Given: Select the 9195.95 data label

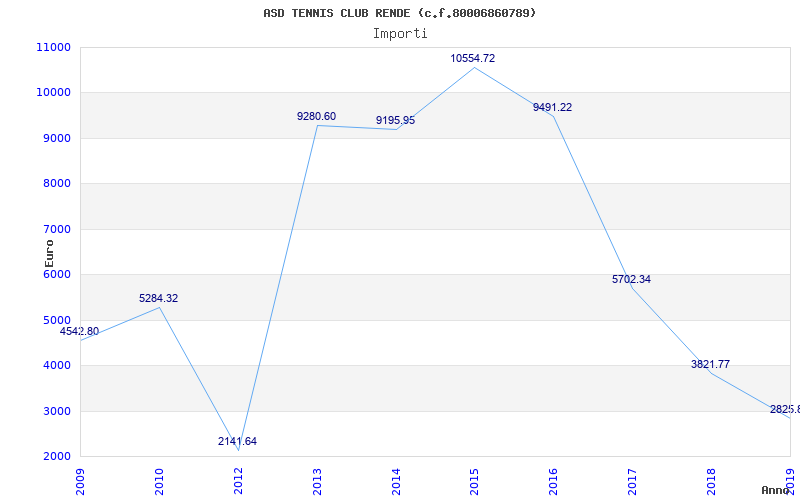Looking at the screenshot, I should pyautogui.click(x=395, y=120).
